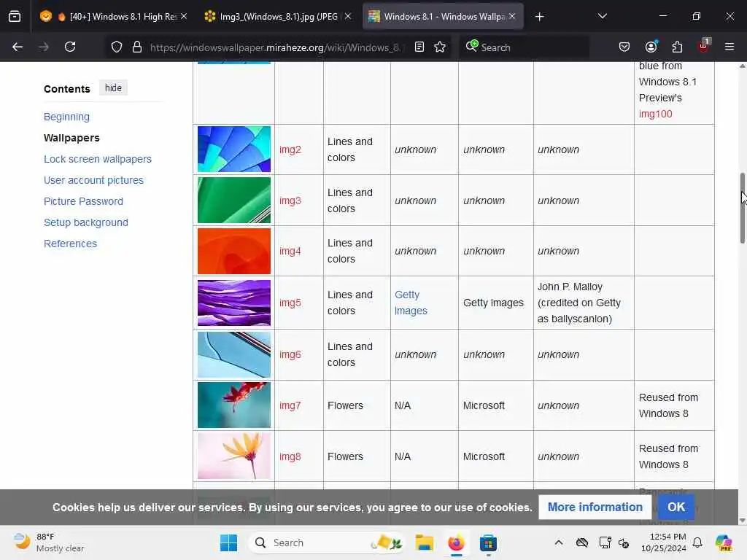Open More information about cookies
The image size is (747, 560).
coord(595,507)
